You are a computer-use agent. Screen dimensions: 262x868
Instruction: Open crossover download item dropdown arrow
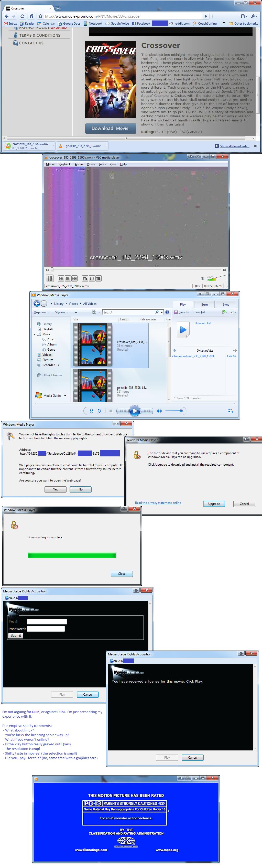click(53, 145)
